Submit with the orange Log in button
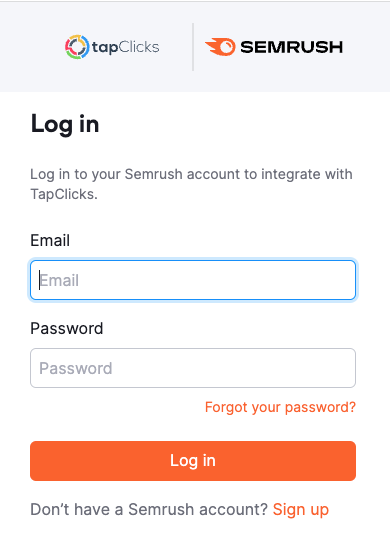 193,461
